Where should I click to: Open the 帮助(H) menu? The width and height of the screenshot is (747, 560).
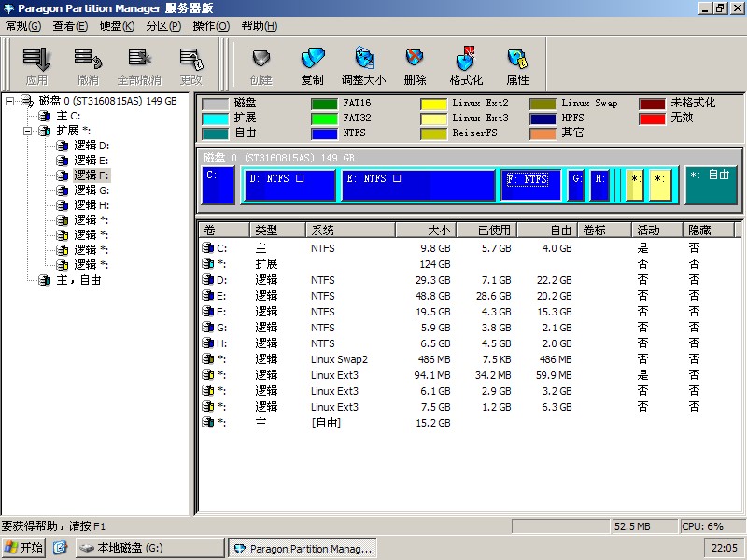click(x=260, y=26)
